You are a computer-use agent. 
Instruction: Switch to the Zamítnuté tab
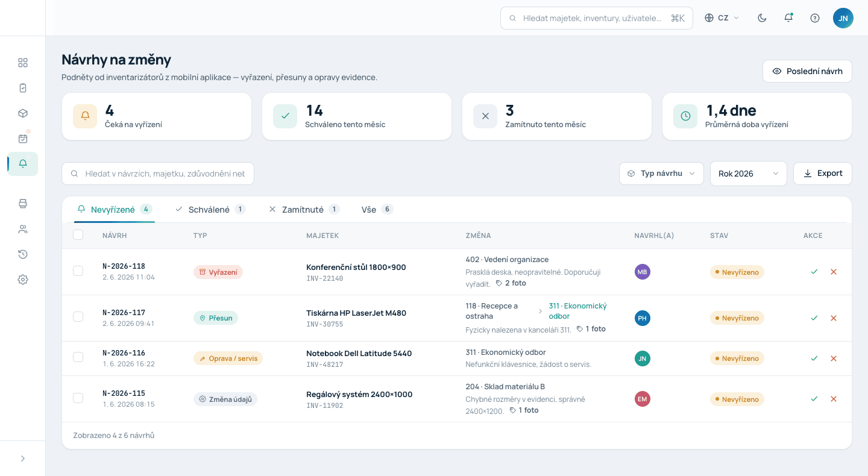coord(304,210)
